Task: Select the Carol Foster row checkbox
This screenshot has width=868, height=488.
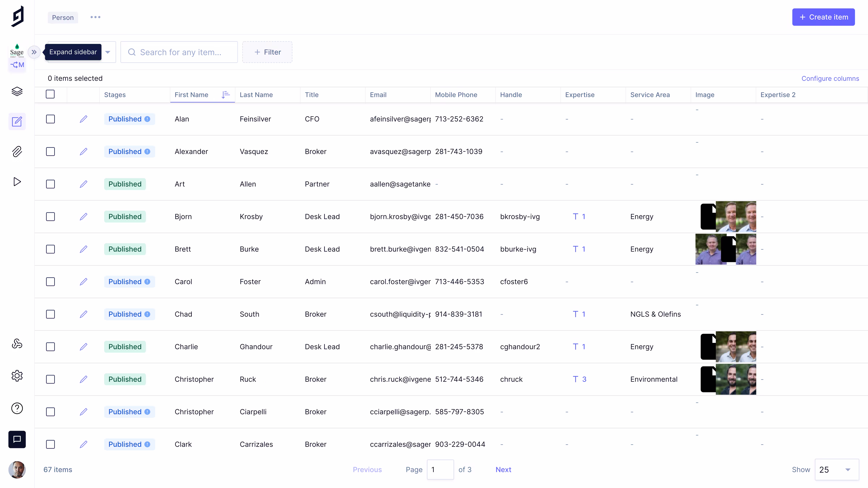Action: pyautogui.click(x=50, y=282)
